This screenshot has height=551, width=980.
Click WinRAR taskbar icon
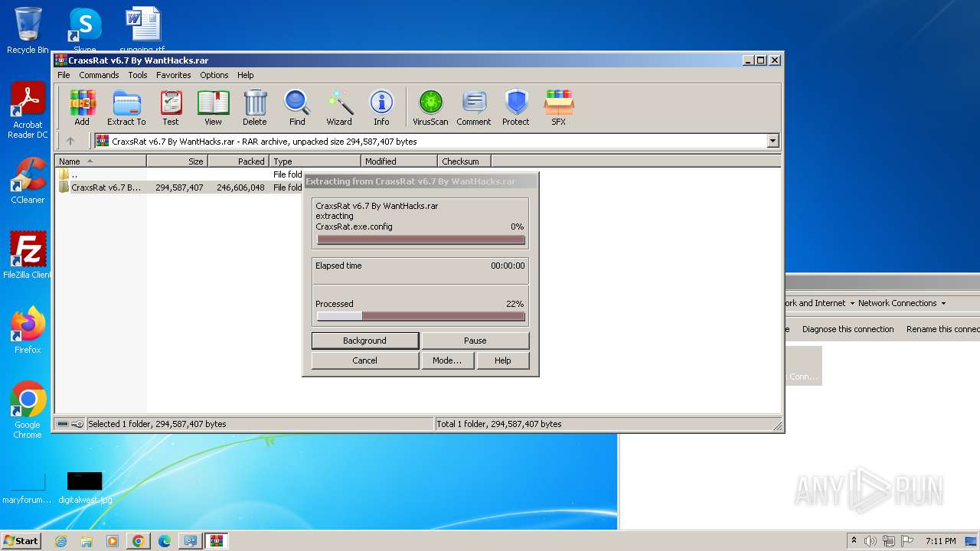217,541
